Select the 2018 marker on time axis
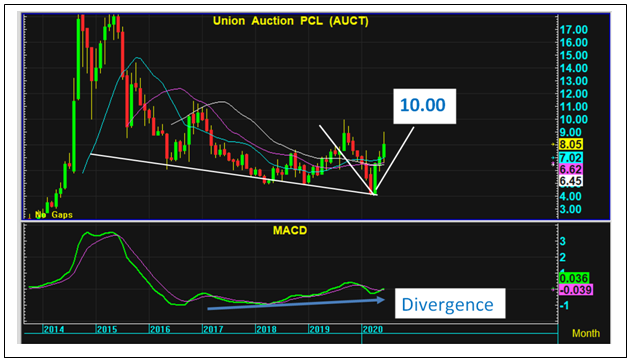Viewport: 634px width, 364px height. tap(266, 329)
